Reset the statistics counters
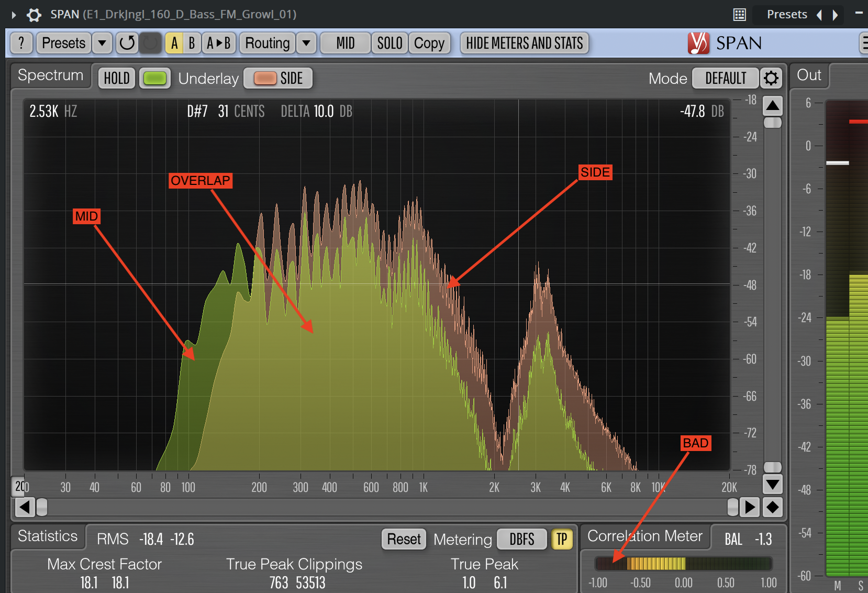Screen dimensions: 868x593 coord(404,539)
